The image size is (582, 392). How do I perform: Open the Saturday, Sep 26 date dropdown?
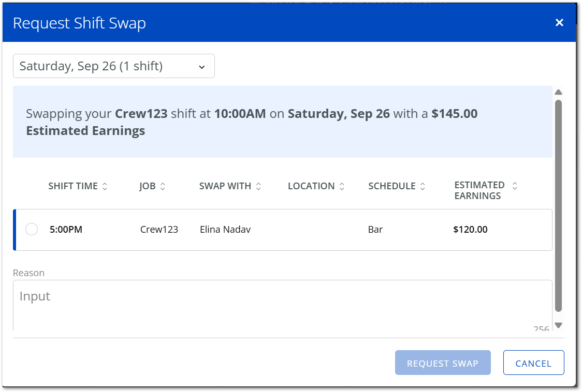tap(113, 66)
